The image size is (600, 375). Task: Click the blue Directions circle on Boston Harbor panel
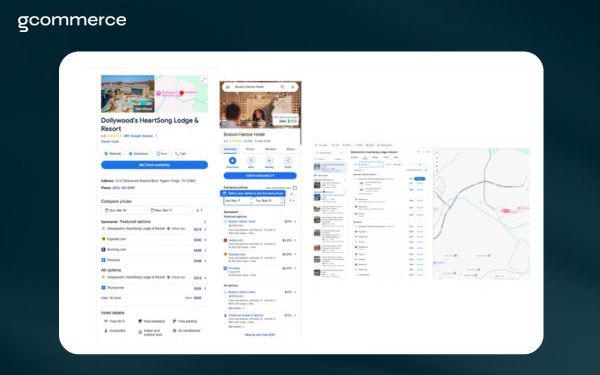[232, 161]
